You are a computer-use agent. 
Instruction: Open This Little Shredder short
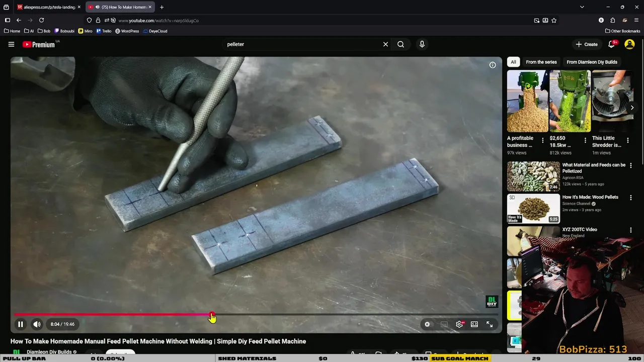pyautogui.click(x=612, y=101)
